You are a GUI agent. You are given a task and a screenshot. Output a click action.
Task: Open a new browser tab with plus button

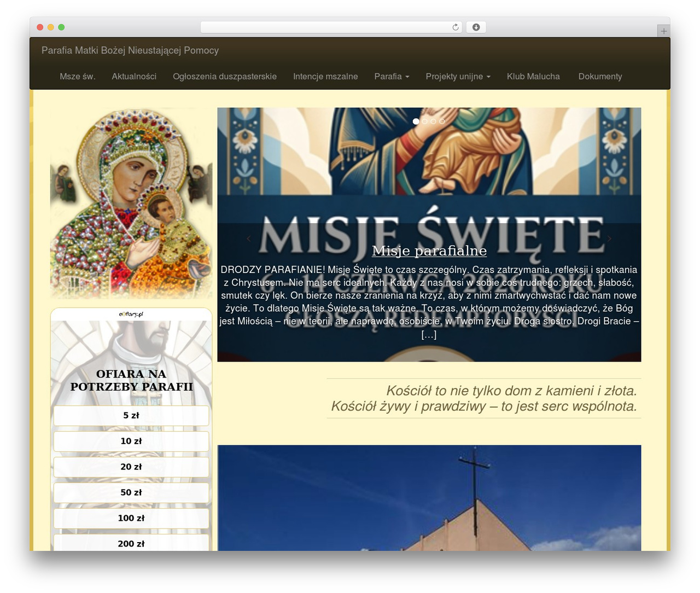(x=663, y=31)
